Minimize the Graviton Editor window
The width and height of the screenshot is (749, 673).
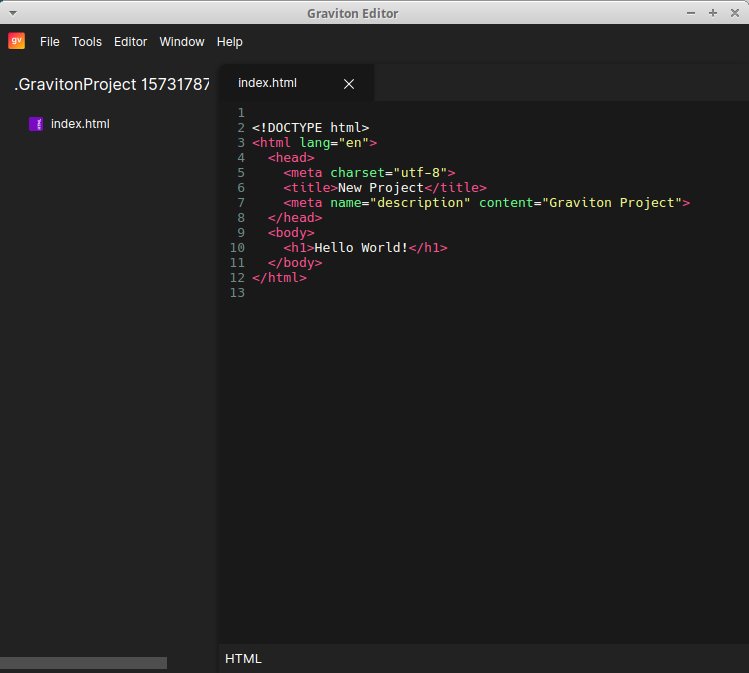coord(691,13)
